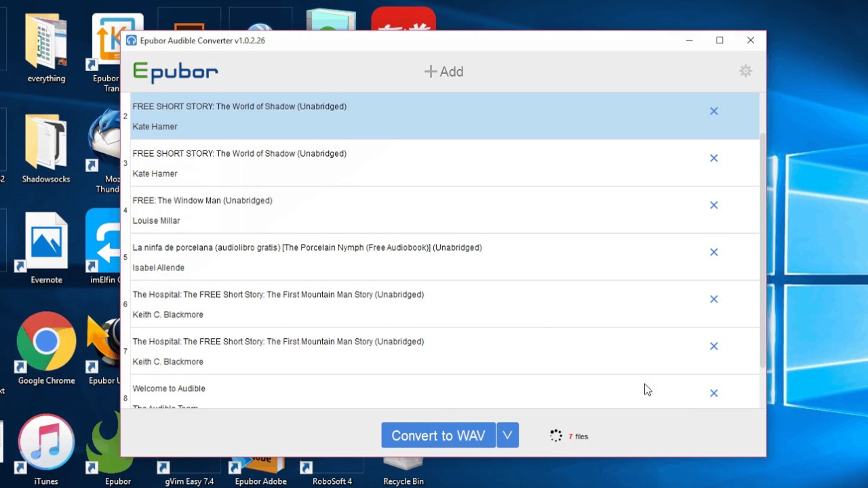Click the Add button to import audiobooks
Screen dimensions: 868x488
pyautogui.click(x=444, y=72)
